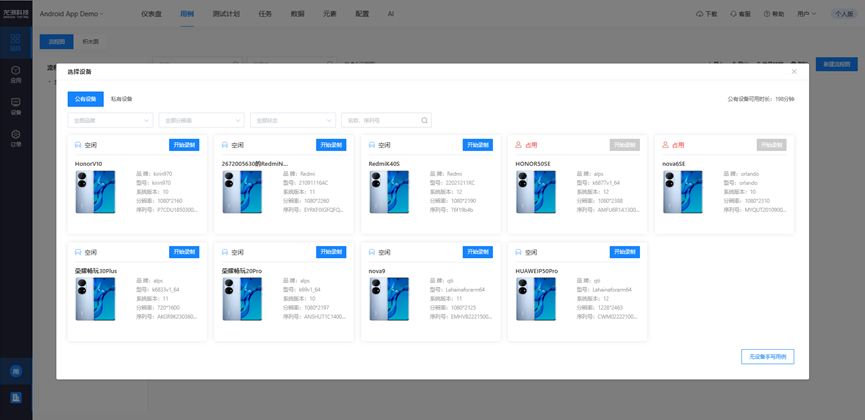Click the idle status icon on 荣耀畅玩30Plus card
This screenshot has height=420, width=865.
coord(78,252)
